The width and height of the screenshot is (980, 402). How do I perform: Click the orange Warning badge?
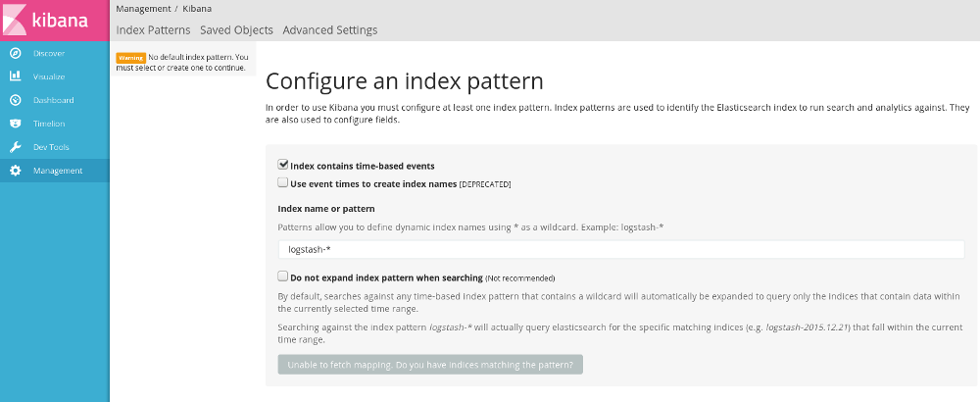[x=130, y=58]
